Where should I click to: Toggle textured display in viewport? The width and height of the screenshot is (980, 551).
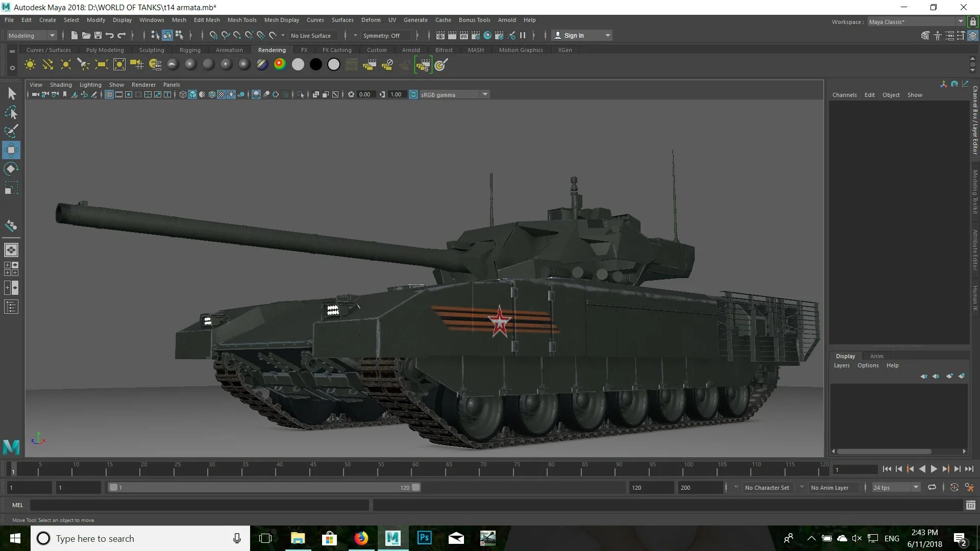click(x=222, y=94)
